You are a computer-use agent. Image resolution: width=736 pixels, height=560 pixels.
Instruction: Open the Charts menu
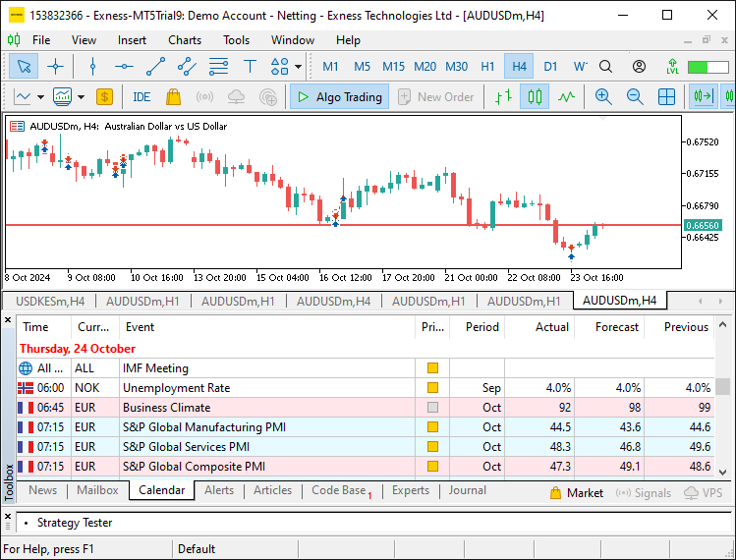185,40
